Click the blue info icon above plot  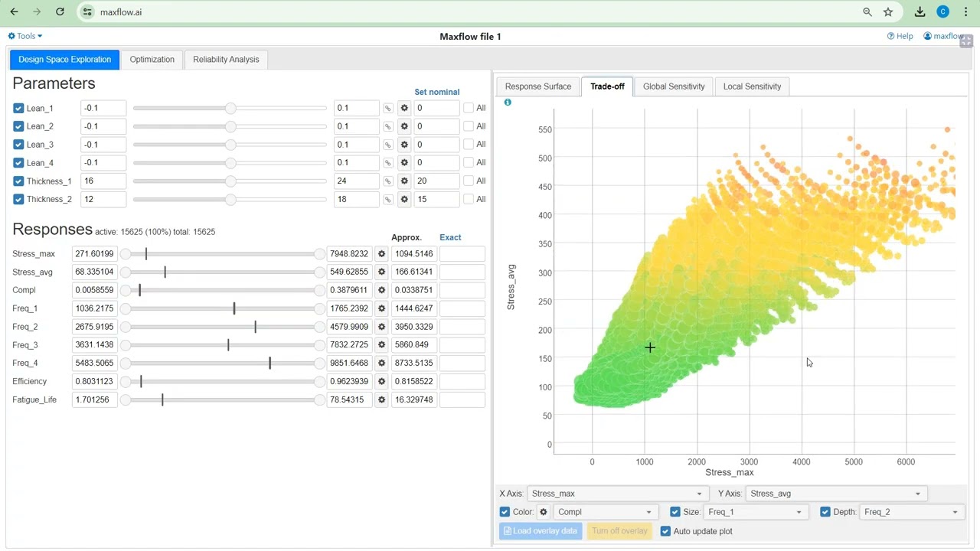[508, 102]
